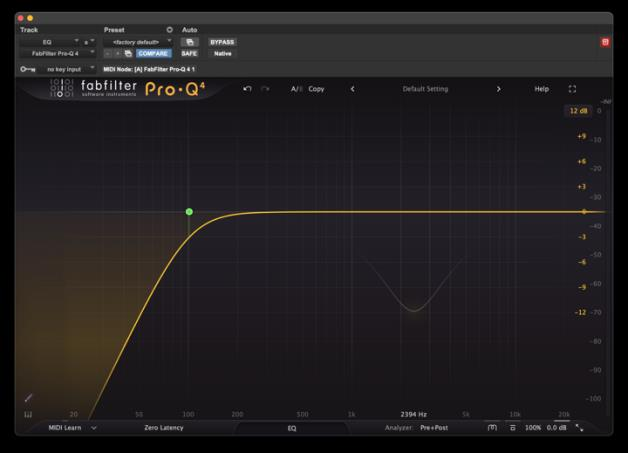Click the resize interface arrows icon
Image resolution: width=628 pixels, height=453 pixels.
tap(580, 428)
